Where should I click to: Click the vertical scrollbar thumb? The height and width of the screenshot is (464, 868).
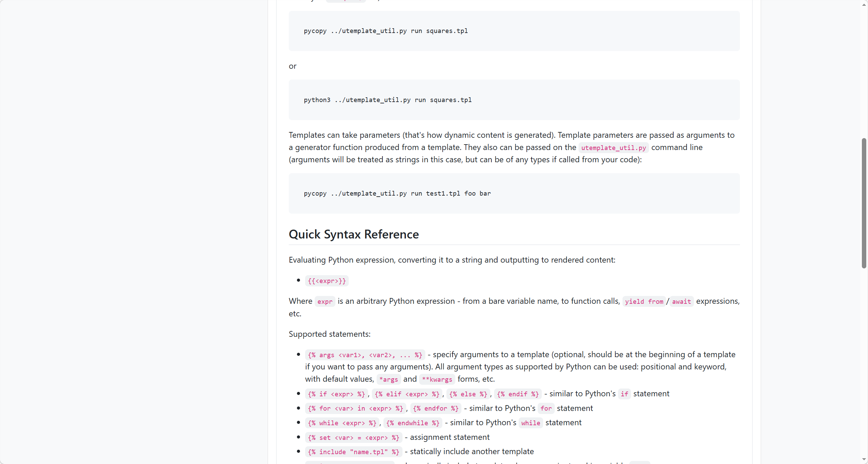pos(864,203)
